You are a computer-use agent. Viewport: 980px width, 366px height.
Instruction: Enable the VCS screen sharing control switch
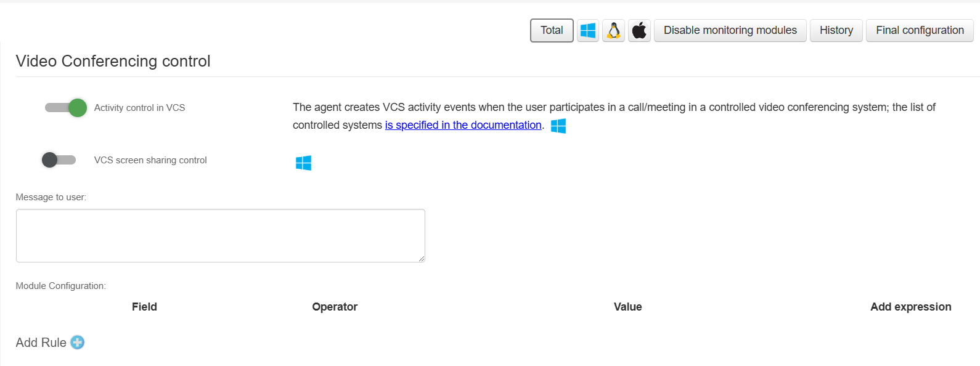pos(59,160)
